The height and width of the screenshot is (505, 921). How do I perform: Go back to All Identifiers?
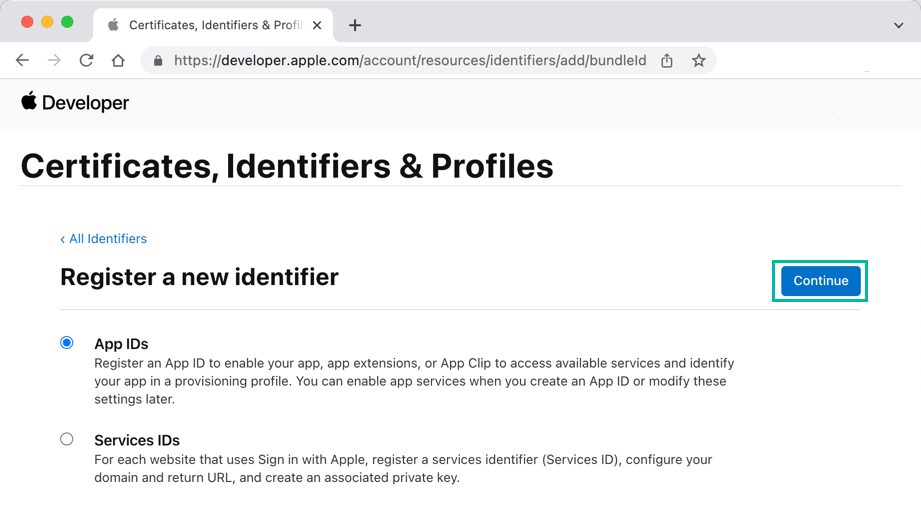point(104,239)
